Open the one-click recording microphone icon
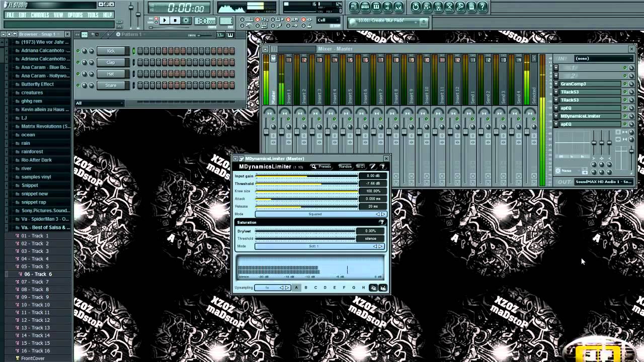The width and height of the screenshot is (644, 362). tap(460, 7)
